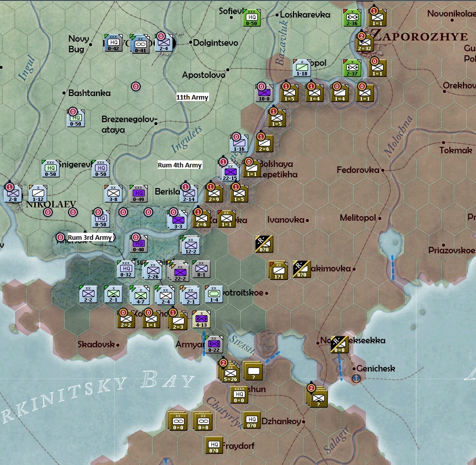Select the 2-4 unit near Dolgintsevo
The image size is (476, 465).
(x=164, y=43)
